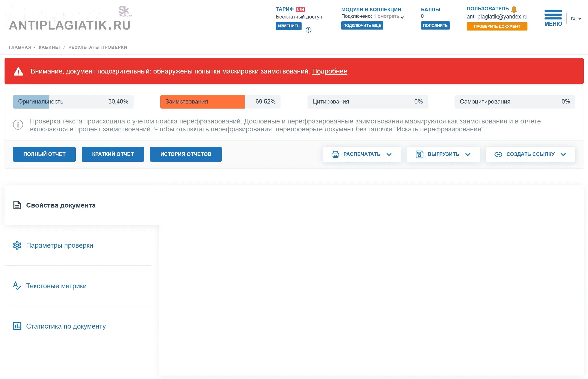Click the ANTIPLAGIATIK.RU site logo

point(70,25)
